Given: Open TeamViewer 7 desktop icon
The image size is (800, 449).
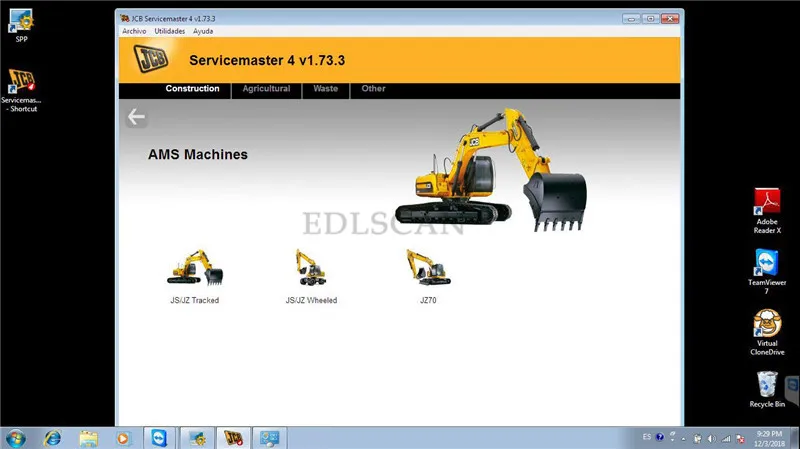Looking at the screenshot, I should point(767,272).
